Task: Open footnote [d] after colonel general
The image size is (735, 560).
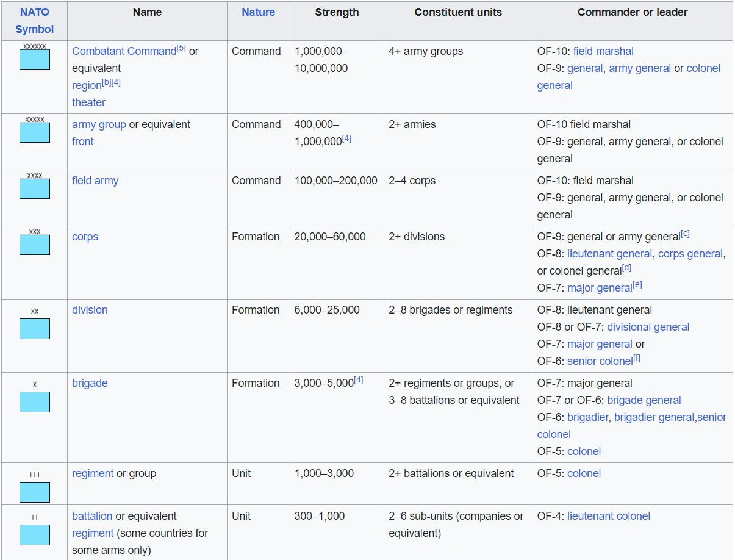Action: 627,268
